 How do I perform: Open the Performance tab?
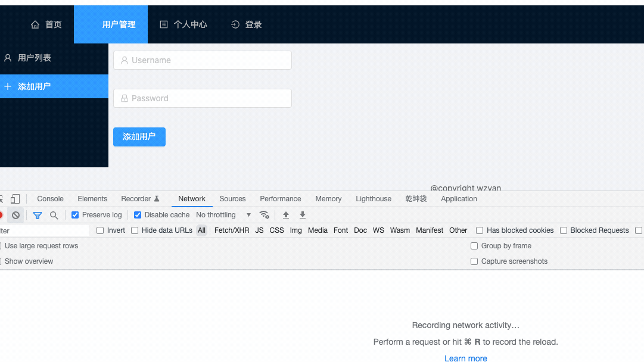pyautogui.click(x=281, y=199)
